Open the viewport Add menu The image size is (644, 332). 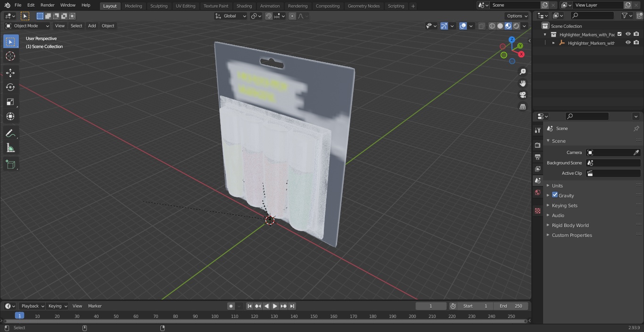92,26
